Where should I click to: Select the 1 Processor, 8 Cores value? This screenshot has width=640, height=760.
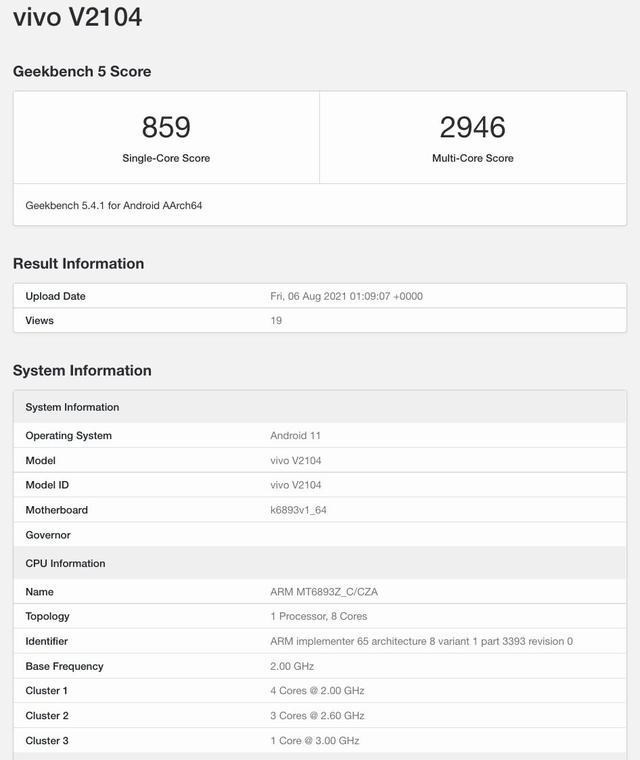(x=319, y=616)
